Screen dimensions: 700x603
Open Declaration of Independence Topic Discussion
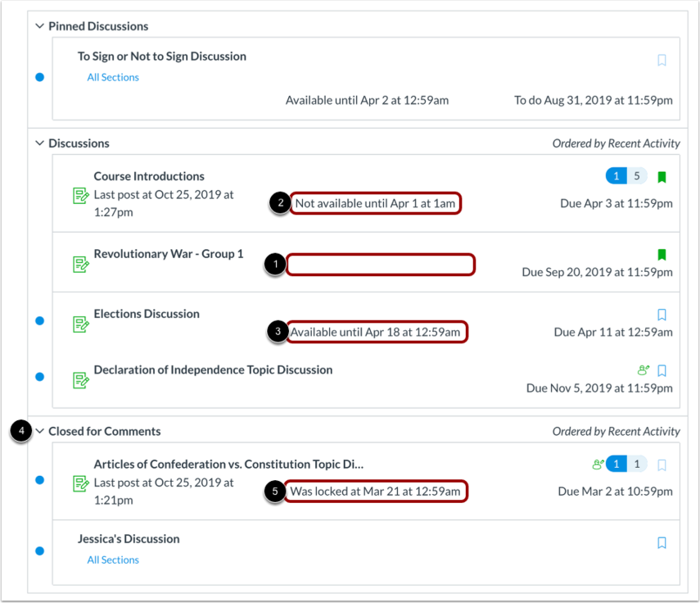click(x=213, y=370)
